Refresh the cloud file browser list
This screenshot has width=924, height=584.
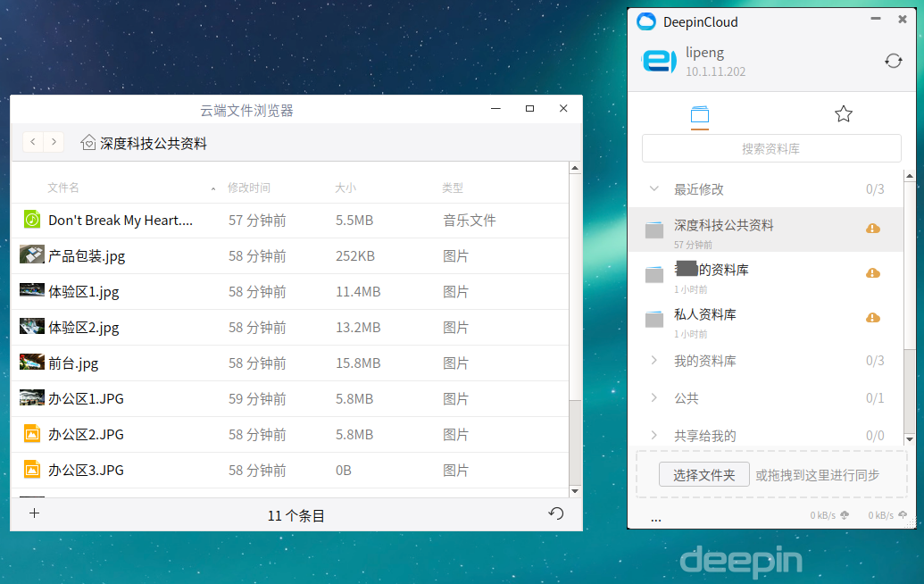[x=555, y=513]
